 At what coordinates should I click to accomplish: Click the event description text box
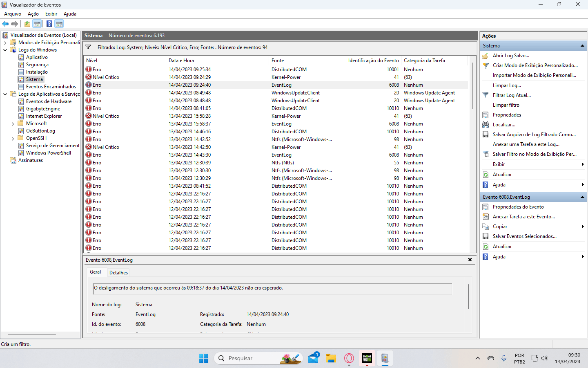(x=272, y=289)
